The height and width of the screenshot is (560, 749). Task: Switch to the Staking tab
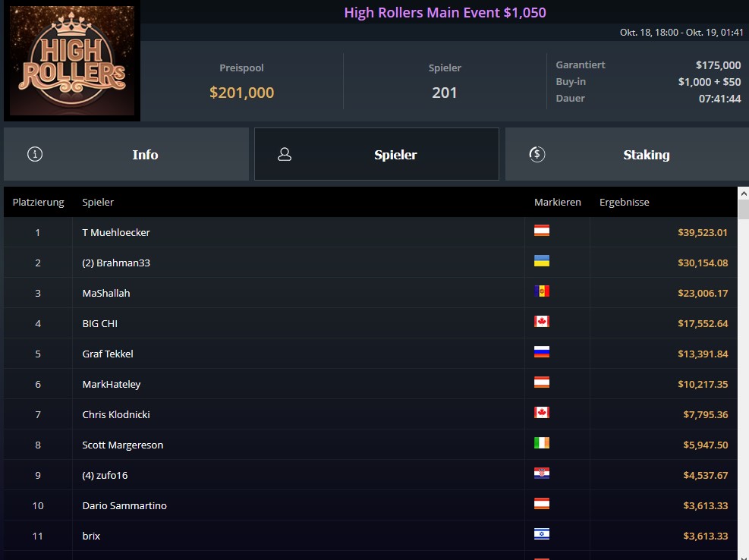tap(627, 154)
